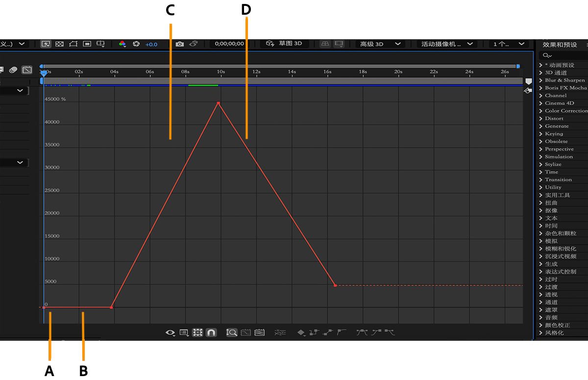Click the separate dimensions icon
The height and width of the screenshot is (380, 588).
click(280, 332)
